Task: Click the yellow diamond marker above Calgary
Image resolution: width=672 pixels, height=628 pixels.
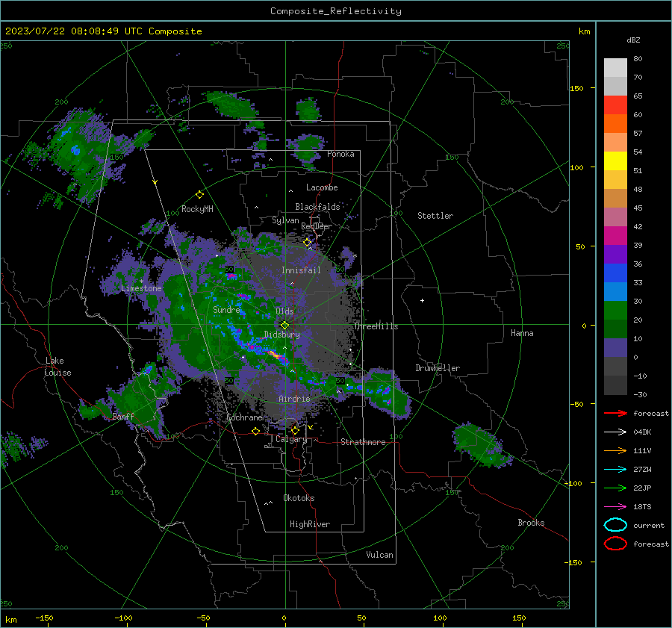Action: 295,430
